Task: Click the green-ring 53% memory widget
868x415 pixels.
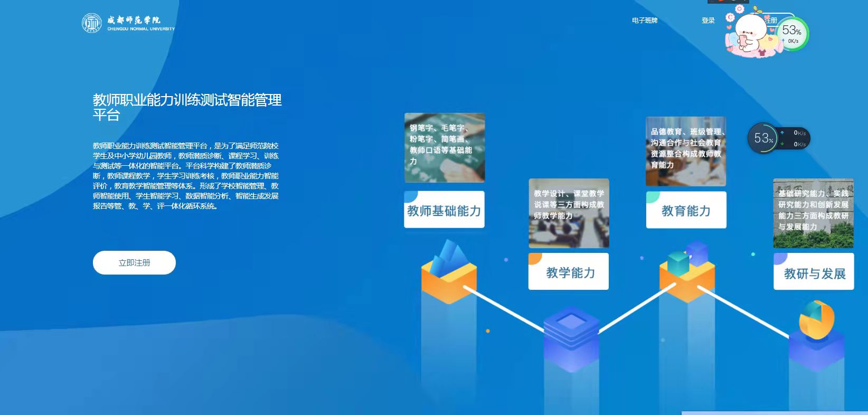Action: click(x=792, y=33)
